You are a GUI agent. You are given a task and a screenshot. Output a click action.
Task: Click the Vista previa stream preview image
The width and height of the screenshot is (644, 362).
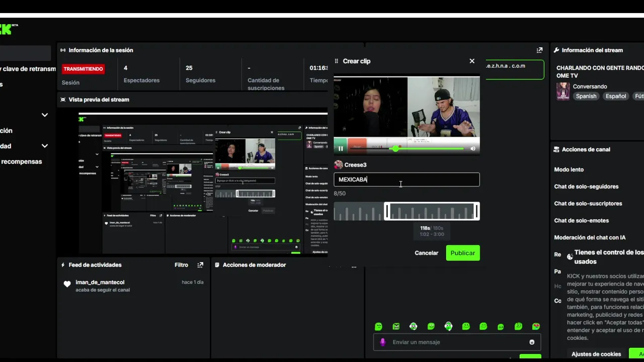(203, 184)
